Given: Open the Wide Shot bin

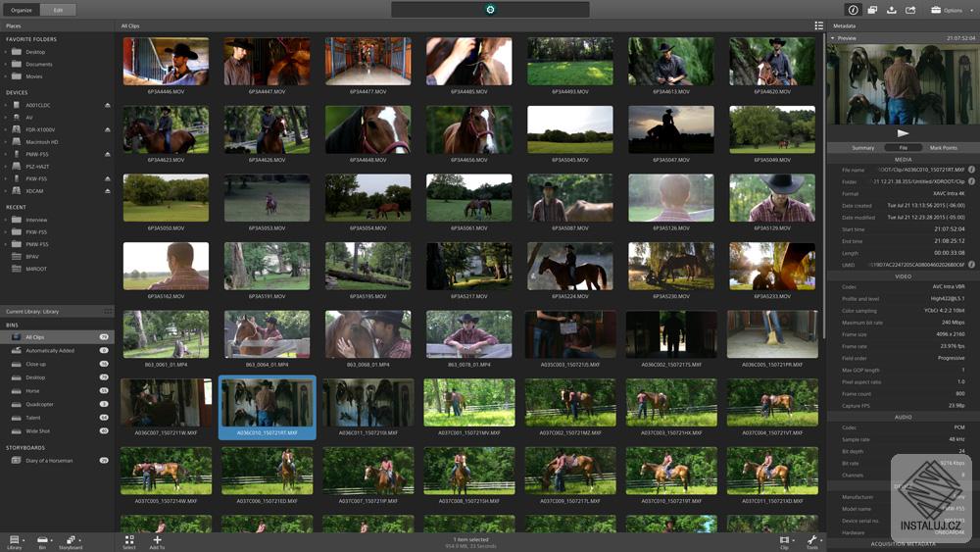Looking at the screenshot, I should (x=57, y=430).
